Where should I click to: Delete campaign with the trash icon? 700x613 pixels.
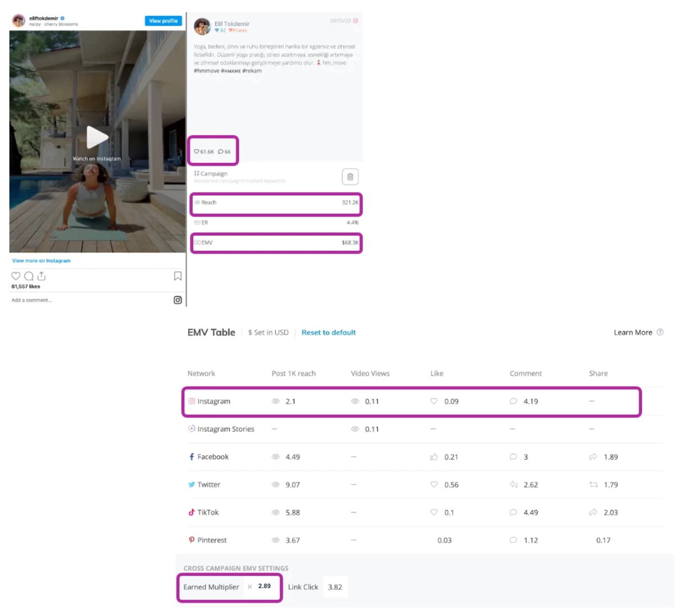point(350,177)
